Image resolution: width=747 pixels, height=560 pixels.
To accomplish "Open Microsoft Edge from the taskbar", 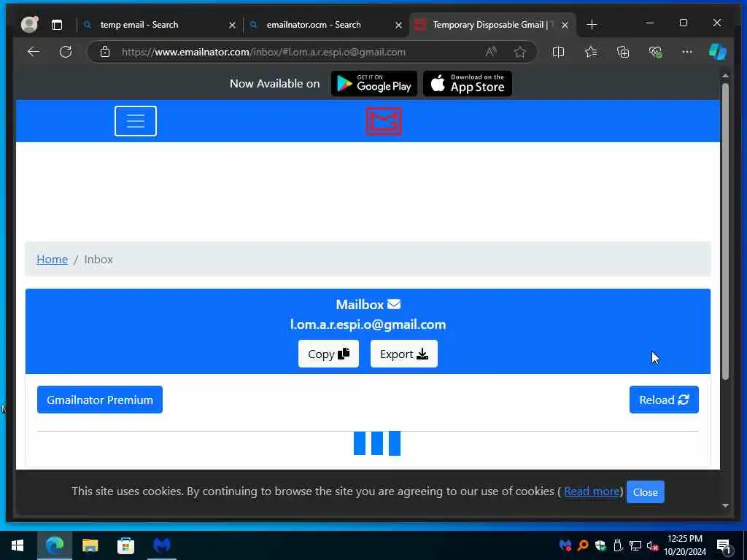I will 54,545.
